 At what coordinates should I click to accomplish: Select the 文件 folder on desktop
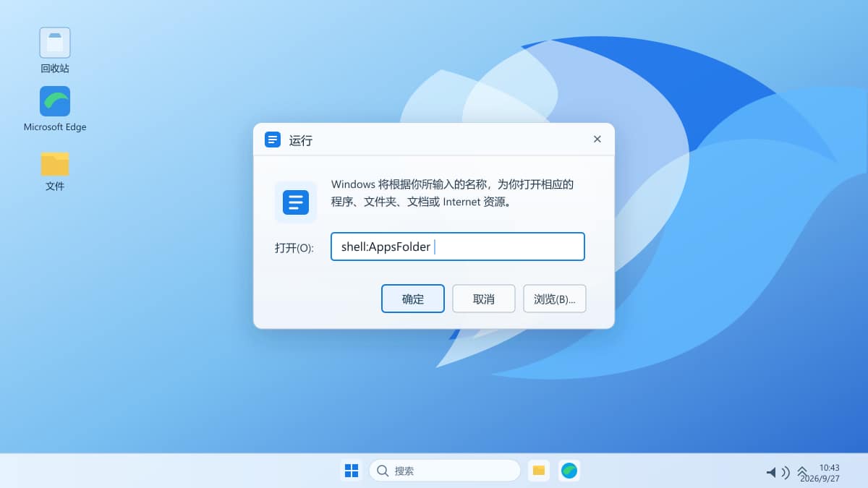(55, 171)
